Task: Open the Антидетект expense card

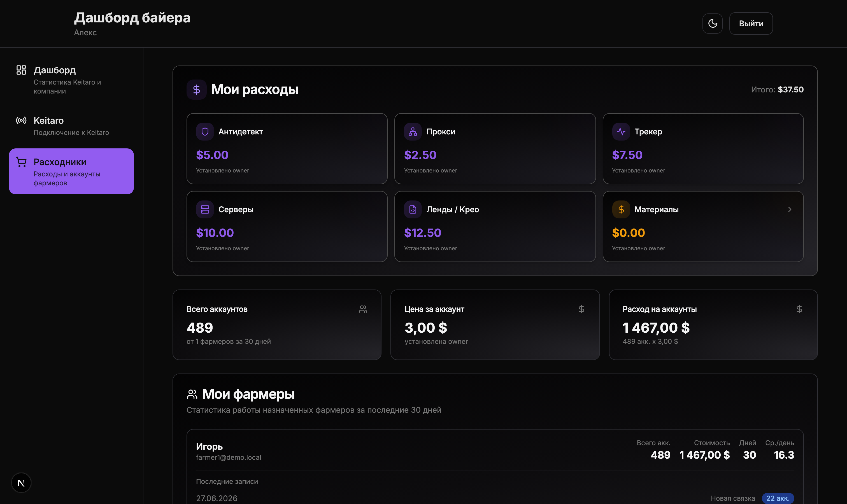Action: pos(287,149)
